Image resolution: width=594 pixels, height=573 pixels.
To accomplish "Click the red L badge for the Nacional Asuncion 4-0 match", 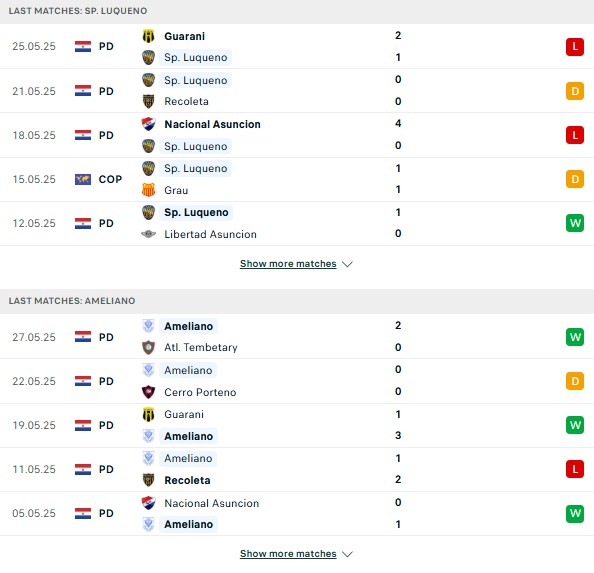I will pos(575,135).
